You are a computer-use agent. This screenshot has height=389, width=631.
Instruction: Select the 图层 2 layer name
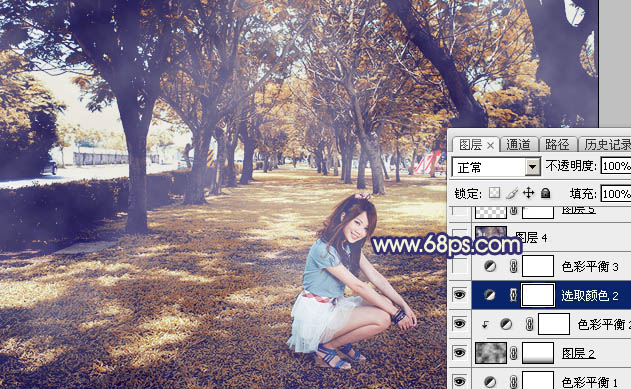coord(578,353)
